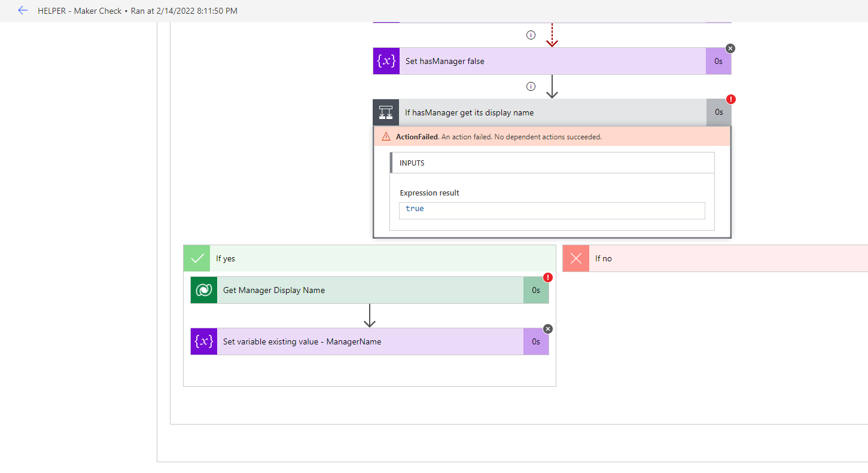868x473 pixels.
Task: Click the info icon above Set hasManager false
Action: click(x=531, y=35)
